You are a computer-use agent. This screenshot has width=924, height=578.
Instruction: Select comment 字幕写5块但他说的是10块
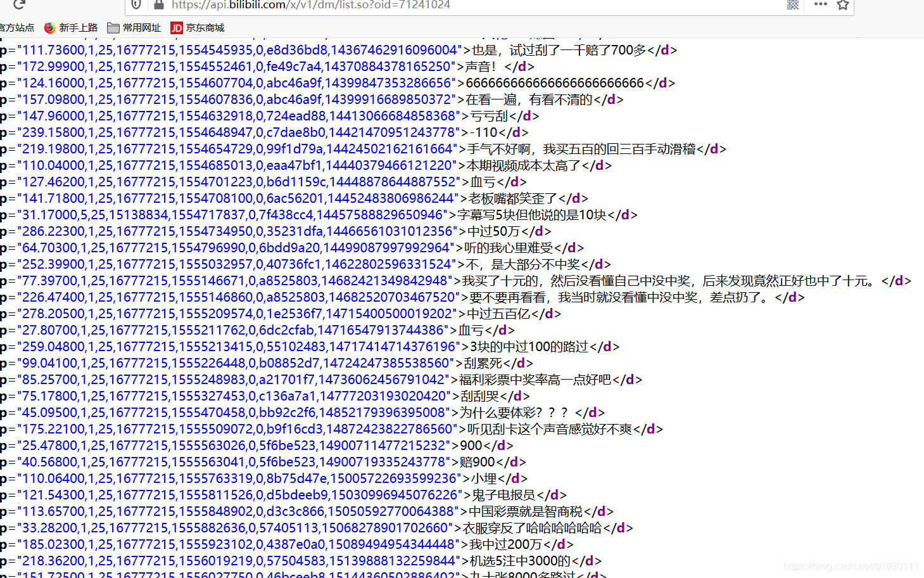click(x=532, y=215)
